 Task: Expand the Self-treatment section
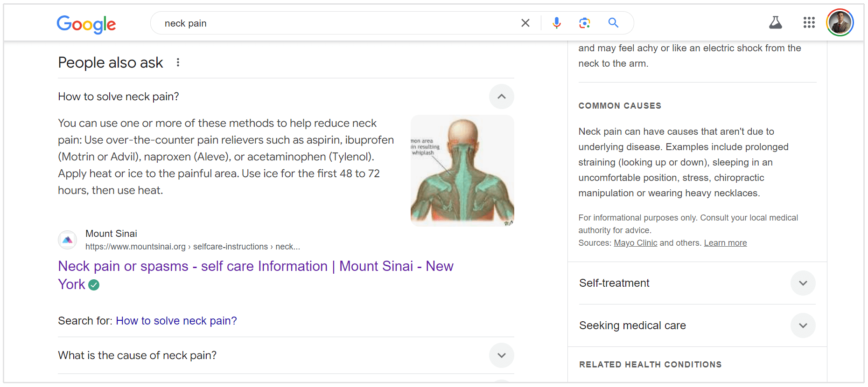click(803, 283)
